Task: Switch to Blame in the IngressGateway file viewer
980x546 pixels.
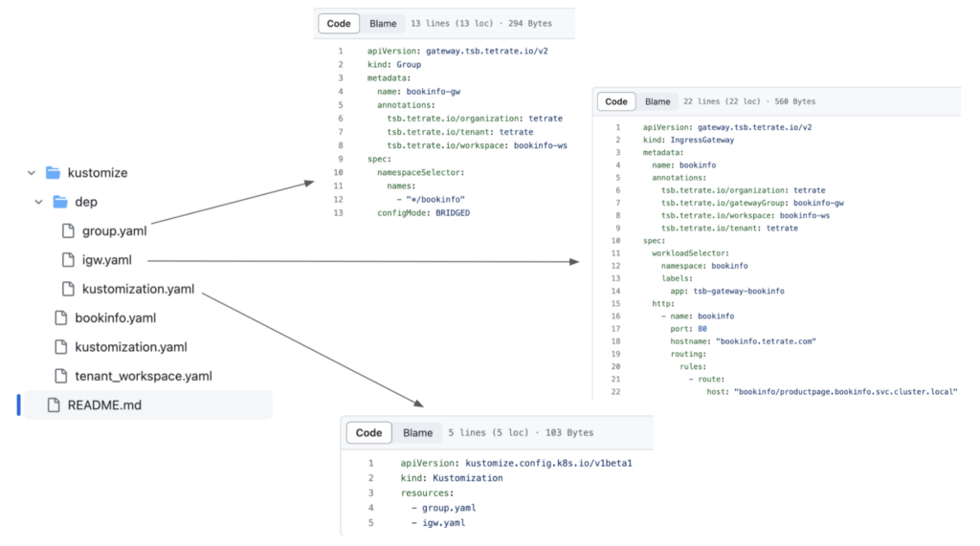Action: (x=657, y=101)
